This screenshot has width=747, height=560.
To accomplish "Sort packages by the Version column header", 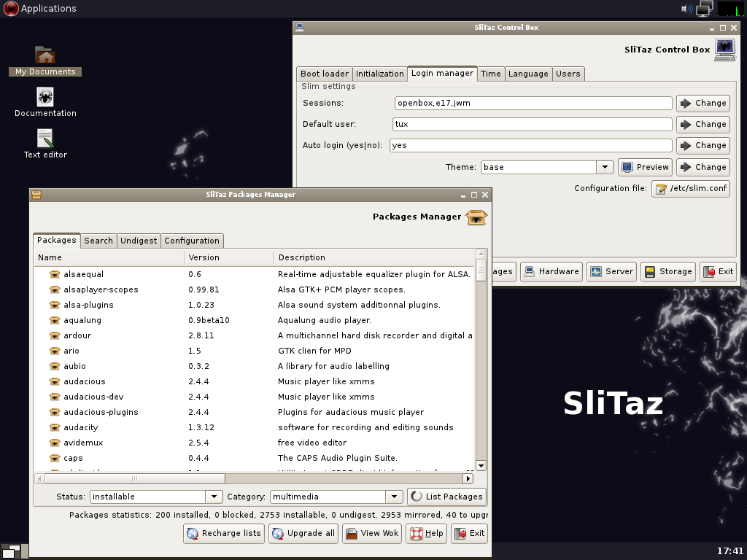I will [229, 257].
